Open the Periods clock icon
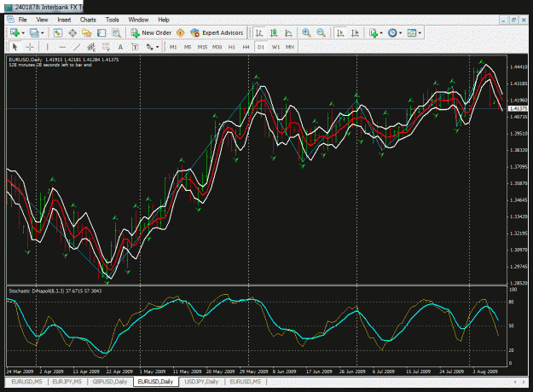 pyautogui.click(x=392, y=32)
